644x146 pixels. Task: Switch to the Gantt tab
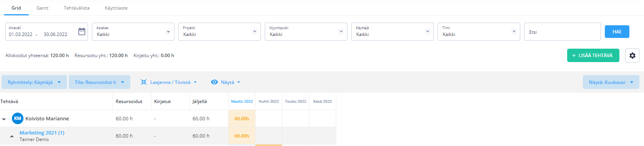(x=42, y=8)
